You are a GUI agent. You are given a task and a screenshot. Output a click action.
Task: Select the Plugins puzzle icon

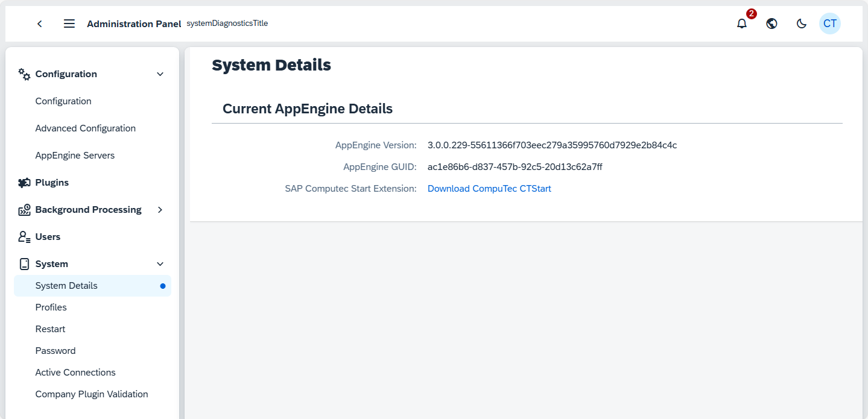24,182
